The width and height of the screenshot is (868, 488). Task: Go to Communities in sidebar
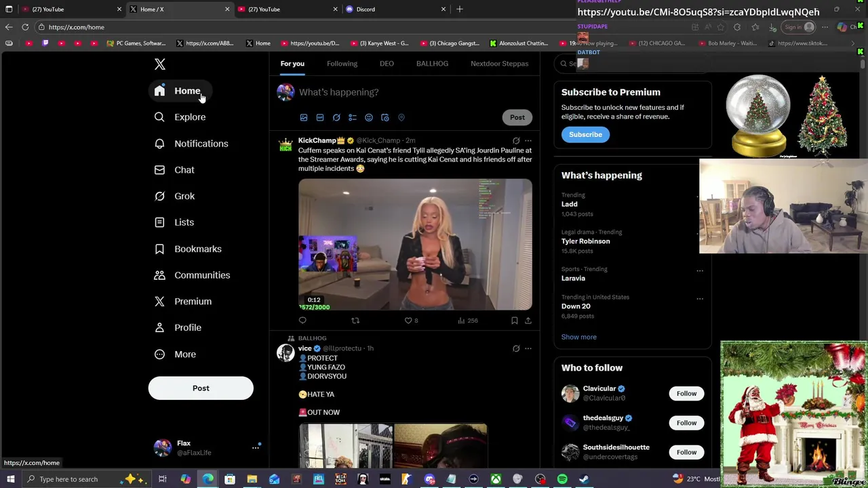(193, 275)
